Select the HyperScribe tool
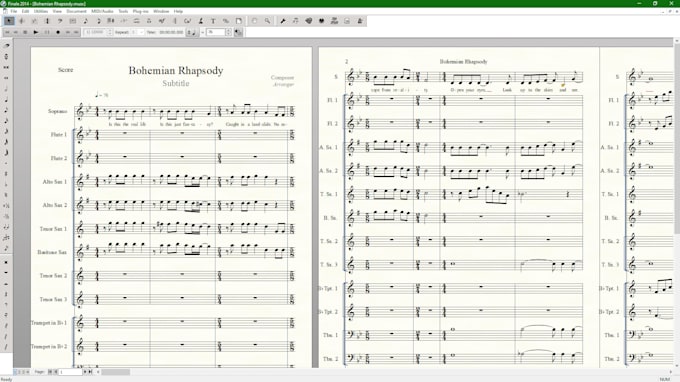This screenshot has height=382, width=680. 111,21
